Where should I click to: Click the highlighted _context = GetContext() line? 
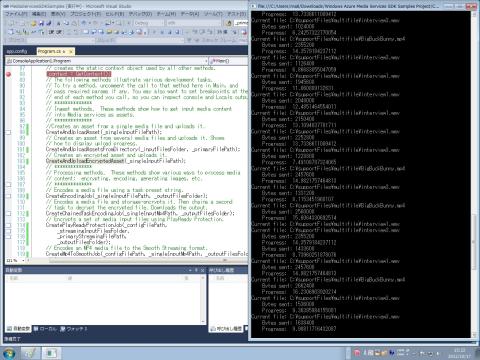click(x=79, y=74)
